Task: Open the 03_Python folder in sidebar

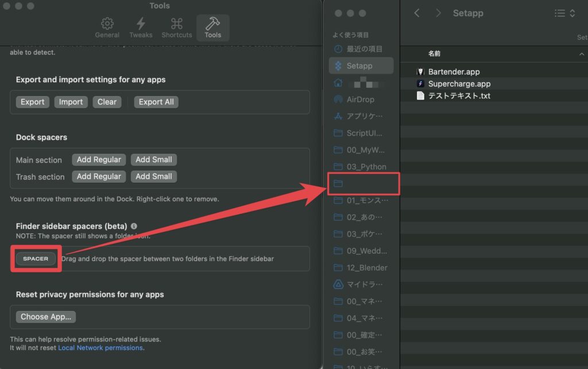Action: 361,167
